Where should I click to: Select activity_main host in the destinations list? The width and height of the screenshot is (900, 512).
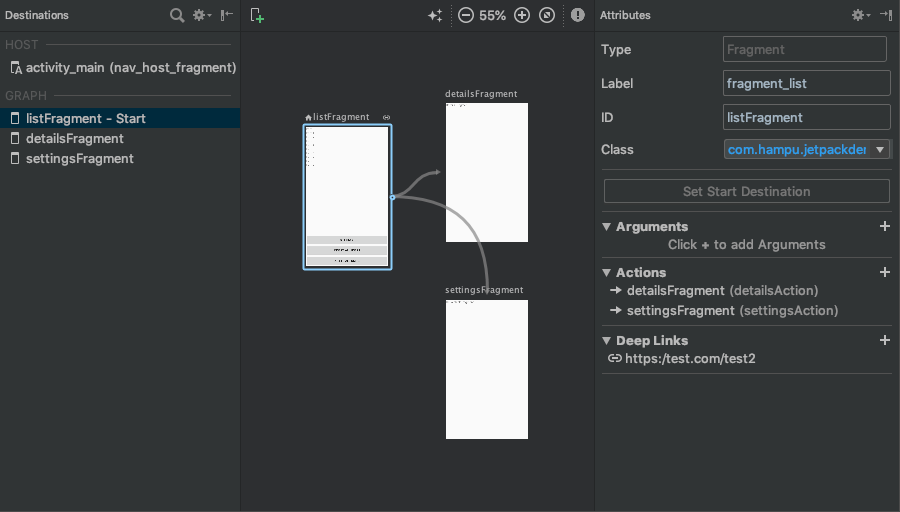(130, 68)
